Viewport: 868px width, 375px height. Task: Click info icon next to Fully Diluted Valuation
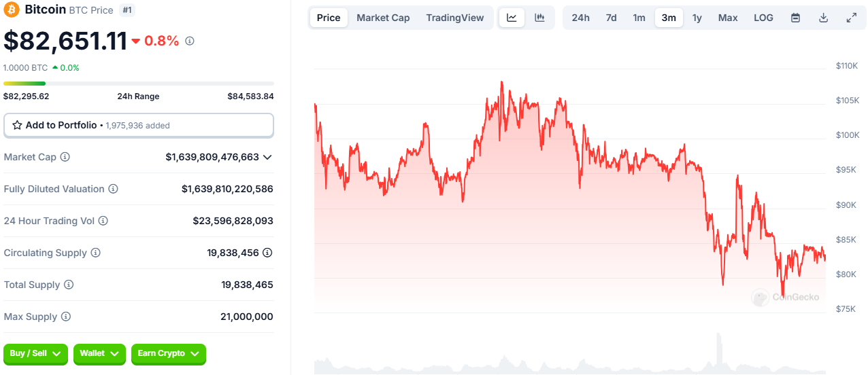(x=114, y=189)
